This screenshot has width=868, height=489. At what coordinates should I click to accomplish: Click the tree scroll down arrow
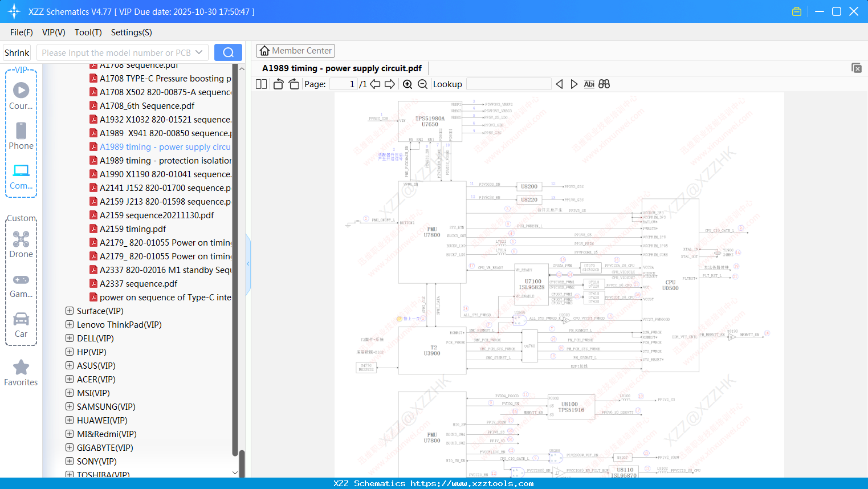(235, 472)
